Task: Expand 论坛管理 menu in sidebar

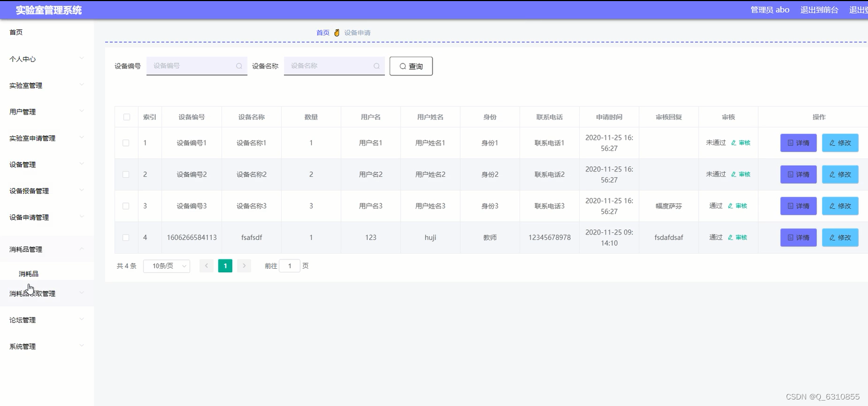Action: tap(47, 320)
